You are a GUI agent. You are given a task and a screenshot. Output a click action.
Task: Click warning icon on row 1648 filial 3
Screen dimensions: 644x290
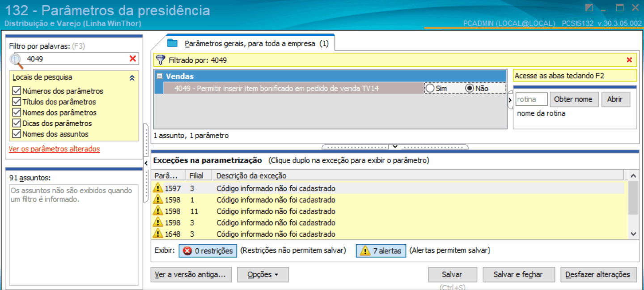pos(158,234)
